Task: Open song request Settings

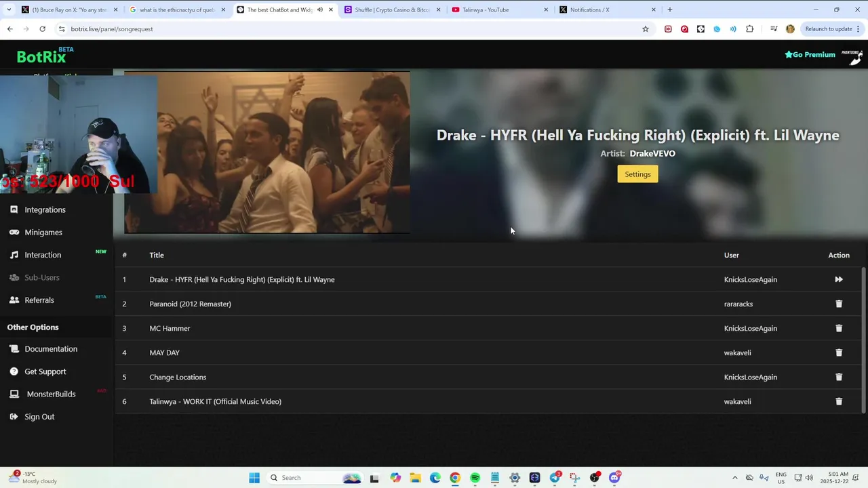Action: tap(637, 174)
